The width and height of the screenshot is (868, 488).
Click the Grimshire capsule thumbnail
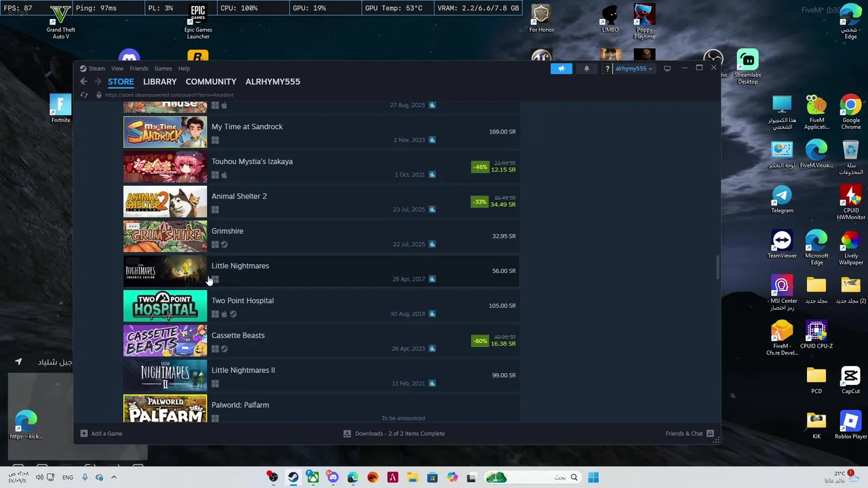pyautogui.click(x=165, y=237)
